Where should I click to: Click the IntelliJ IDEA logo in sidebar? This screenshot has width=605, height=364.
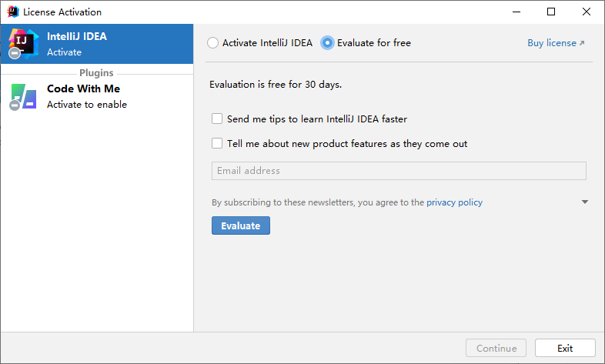(23, 43)
